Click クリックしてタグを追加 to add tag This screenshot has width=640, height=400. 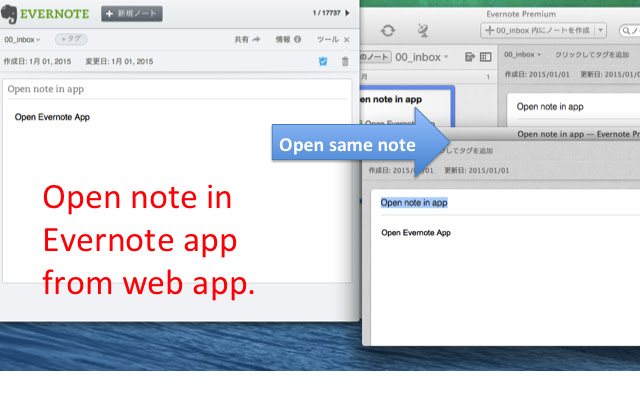pos(592,55)
